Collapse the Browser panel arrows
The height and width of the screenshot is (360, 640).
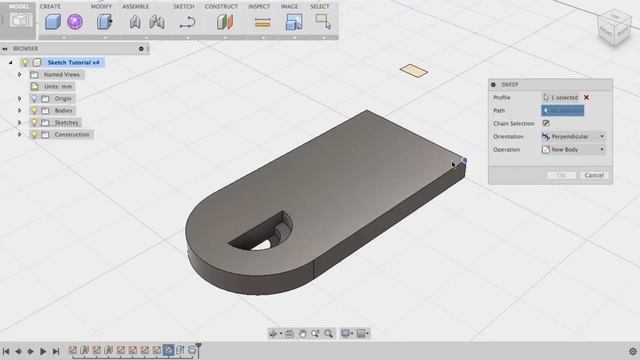point(5,49)
